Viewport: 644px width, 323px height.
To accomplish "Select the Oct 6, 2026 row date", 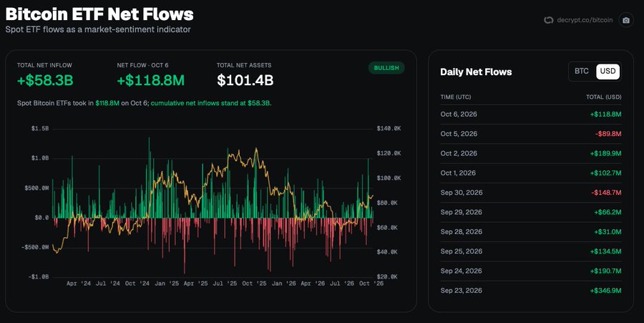I will coord(459,115).
